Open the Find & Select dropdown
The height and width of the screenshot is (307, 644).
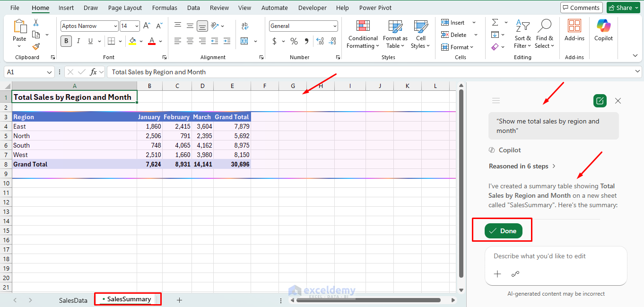coord(544,34)
